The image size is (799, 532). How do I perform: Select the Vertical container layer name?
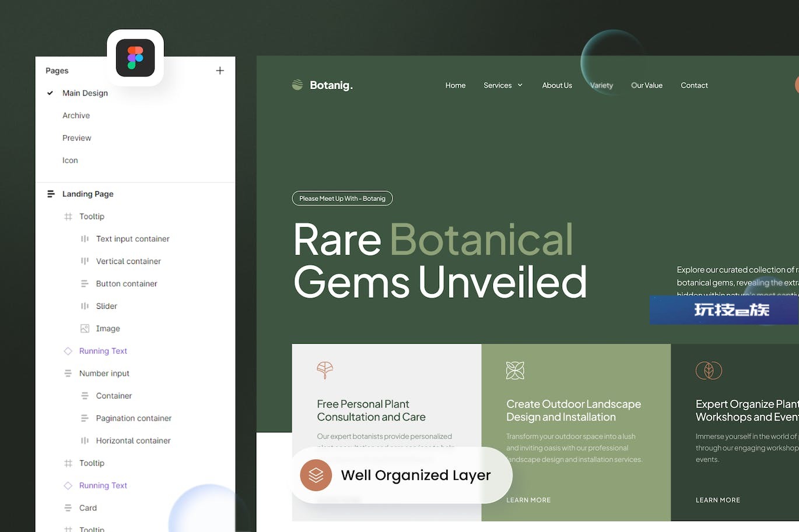[x=128, y=261]
